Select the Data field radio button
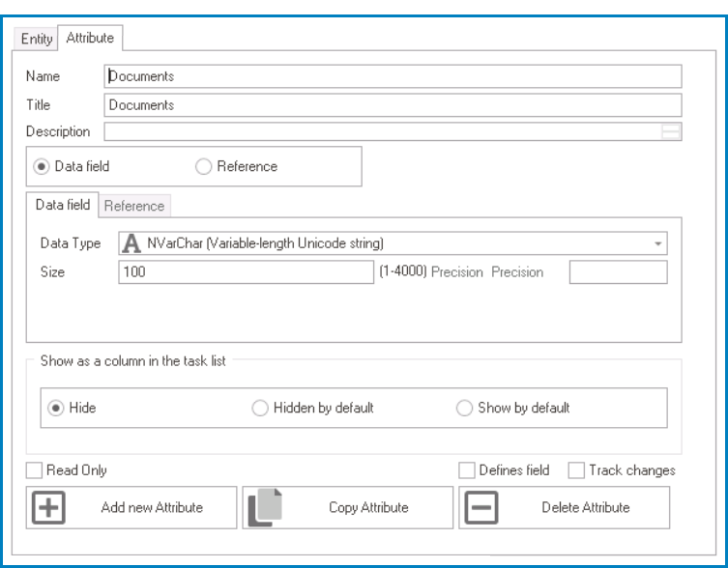Viewport: 728px width, 568px height. pos(44,166)
